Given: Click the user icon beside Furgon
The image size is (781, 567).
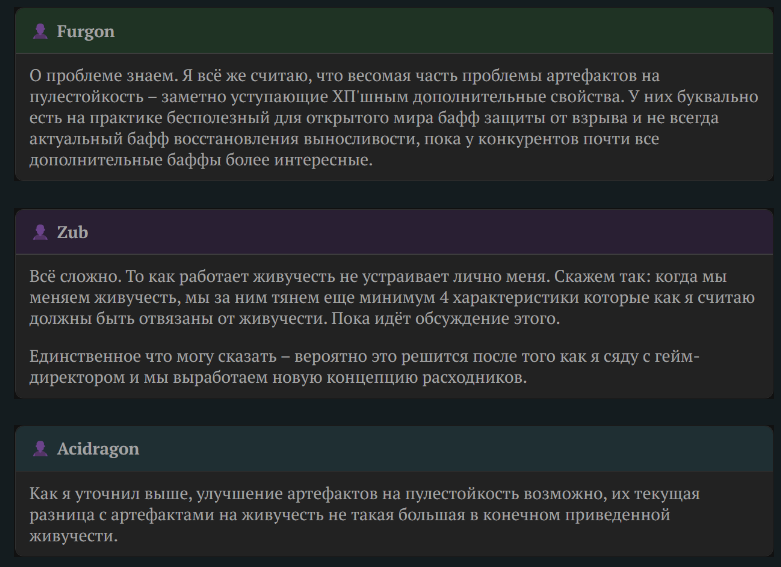Looking at the screenshot, I should tap(40, 31).
